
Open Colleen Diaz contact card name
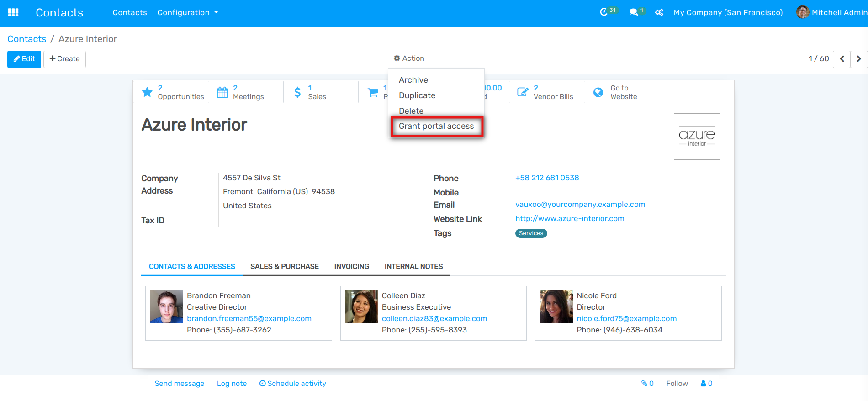[x=403, y=296]
